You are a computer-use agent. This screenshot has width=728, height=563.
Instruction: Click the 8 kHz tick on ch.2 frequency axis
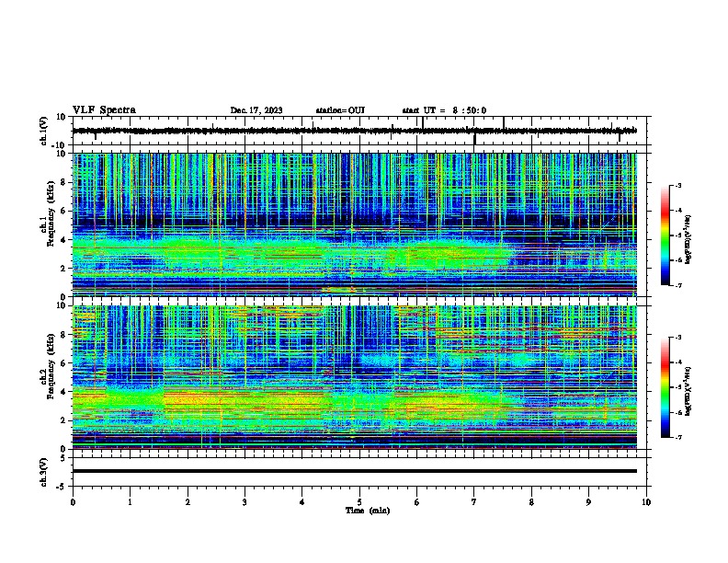point(64,335)
